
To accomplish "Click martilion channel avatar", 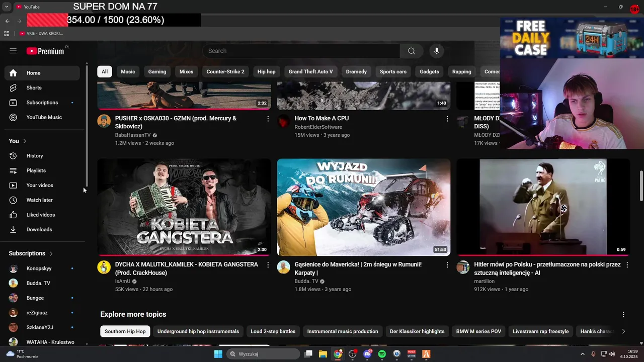I will [463, 267].
